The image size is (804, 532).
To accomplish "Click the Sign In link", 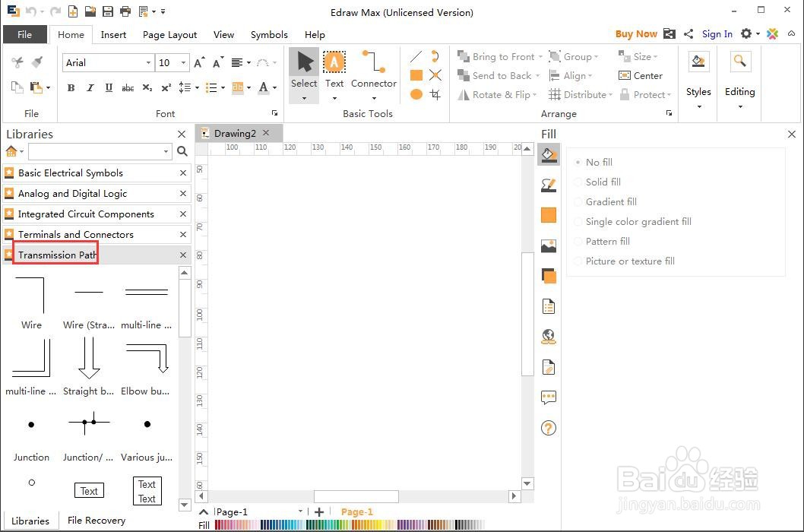I will pyautogui.click(x=717, y=34).
